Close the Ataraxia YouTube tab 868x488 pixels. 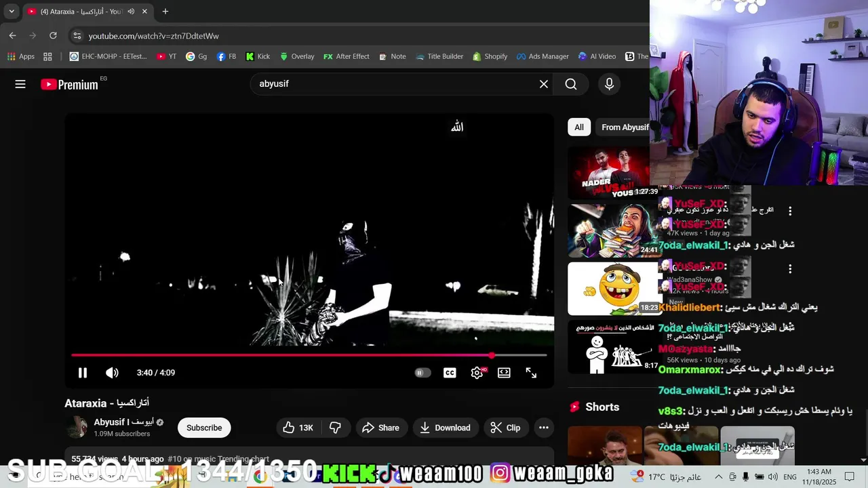[144, 12]
